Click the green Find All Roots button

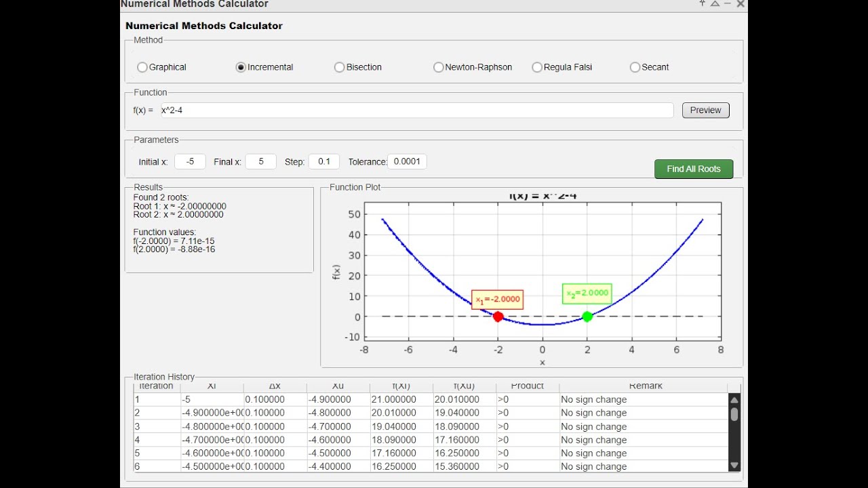coord(694,169)
